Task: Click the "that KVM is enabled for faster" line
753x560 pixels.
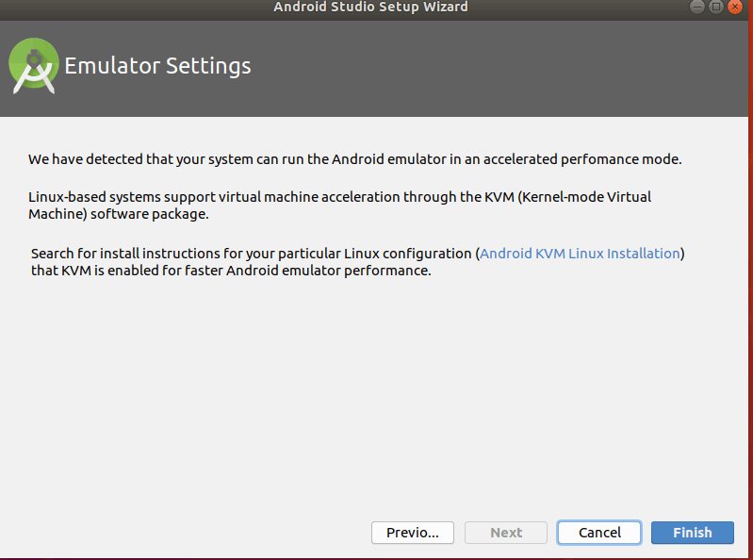Action: [231, 271]
